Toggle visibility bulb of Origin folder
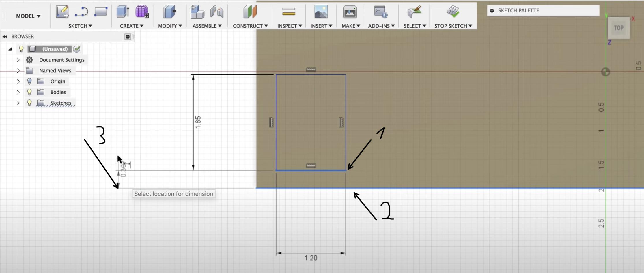The width and height of the screenshot is (644, 273). click(x=29, y=81)
